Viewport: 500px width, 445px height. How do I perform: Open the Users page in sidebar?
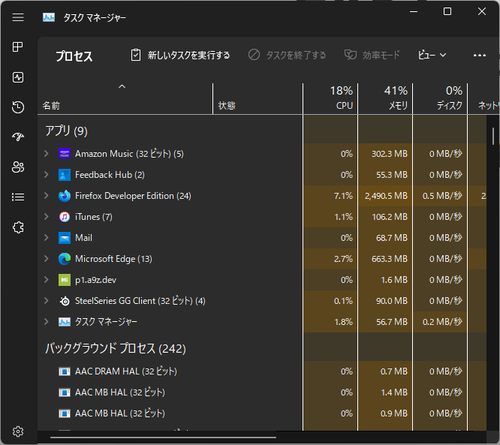[18, 167]
